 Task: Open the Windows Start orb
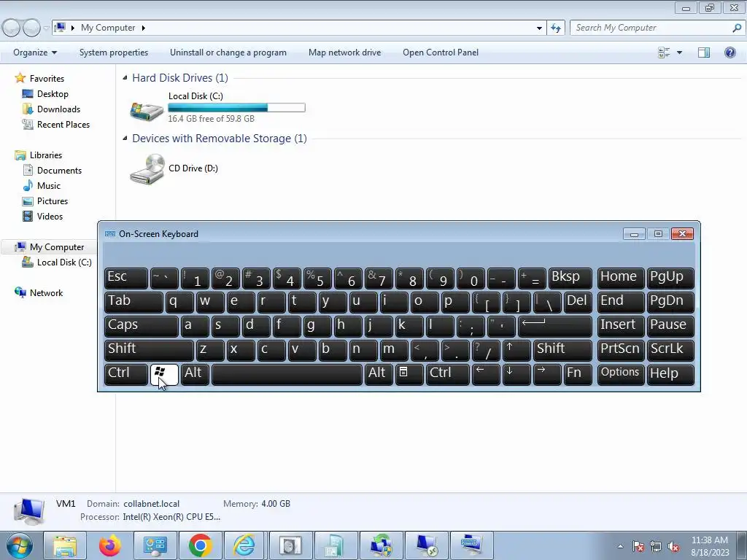[x=20, y=545]
